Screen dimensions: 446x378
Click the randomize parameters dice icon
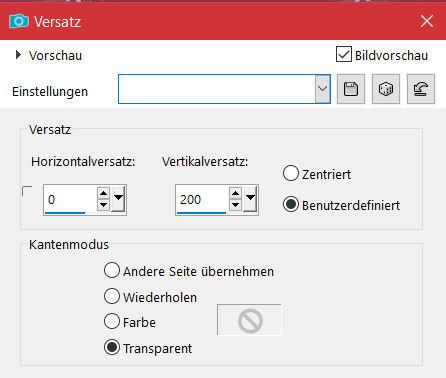click(386, 89)
